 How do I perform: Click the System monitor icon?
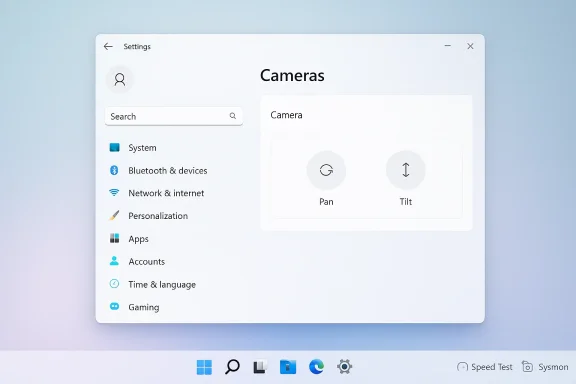click(115, 147)
